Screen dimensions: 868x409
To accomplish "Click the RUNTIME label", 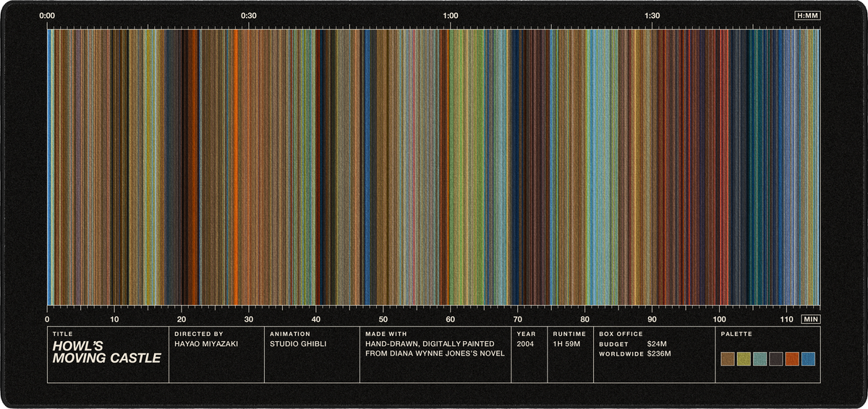I will click(x=569, y=334).
